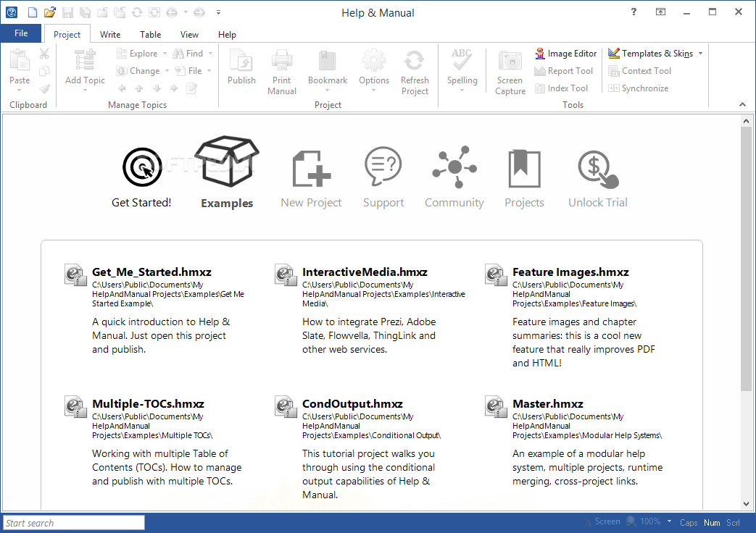Open project using the folder icon
Image resolution: width=756 pixels, height=533 pixels.
click(x=50, y=12)
